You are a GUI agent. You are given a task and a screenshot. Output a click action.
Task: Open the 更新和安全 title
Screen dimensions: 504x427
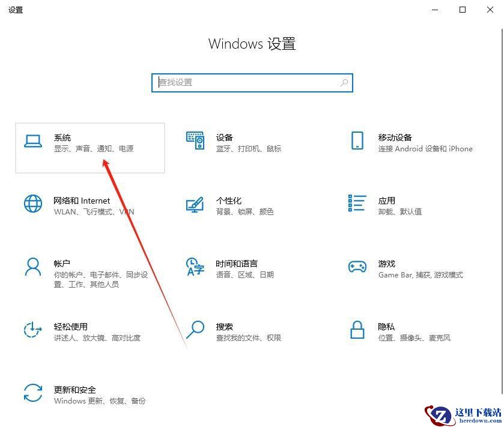coord(75,389)
